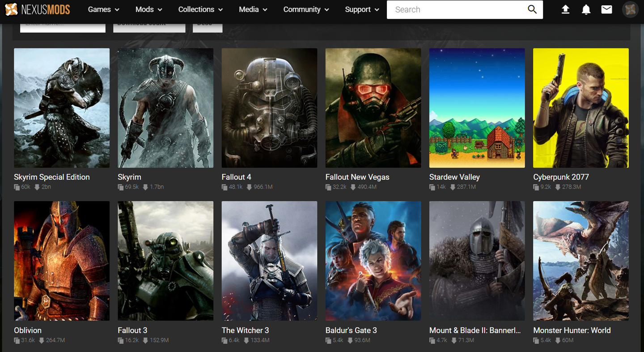This screenshot has width=644, height=352.
Task: Click the 966.1M downloads value
Action: pyautogui.click(x=263, y=187)
